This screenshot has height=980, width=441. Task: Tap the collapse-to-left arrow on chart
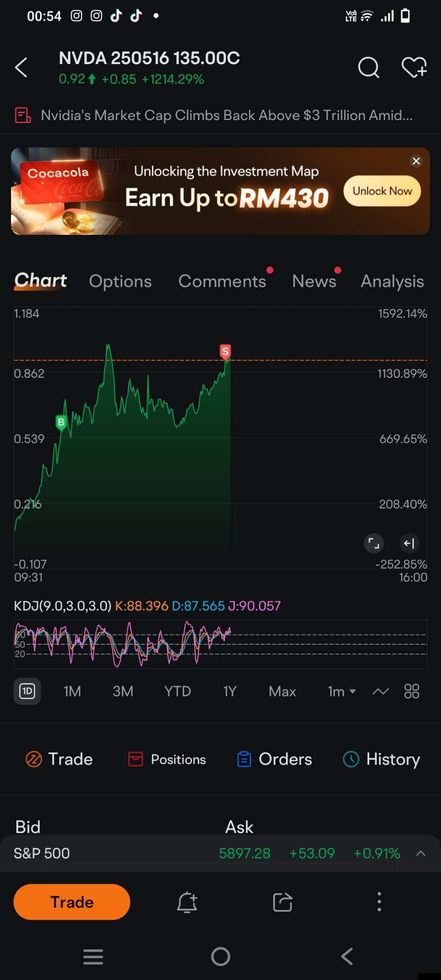[409, 543]
